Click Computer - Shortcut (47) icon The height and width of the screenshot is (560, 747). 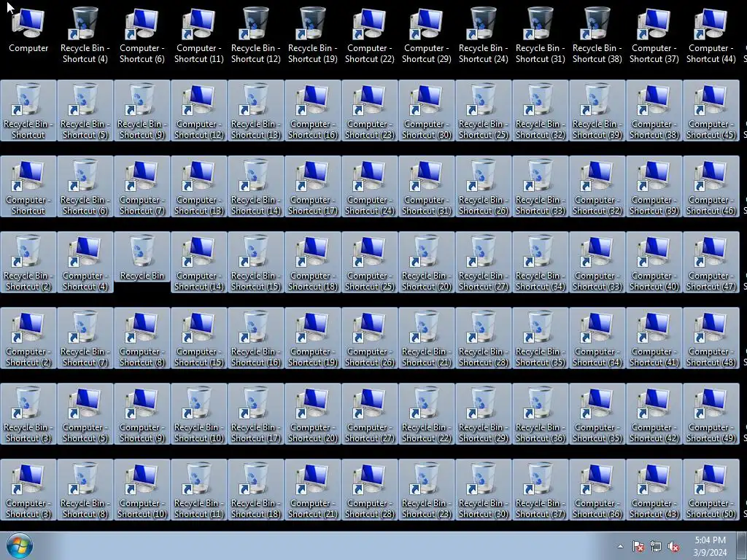click(711, 262)
